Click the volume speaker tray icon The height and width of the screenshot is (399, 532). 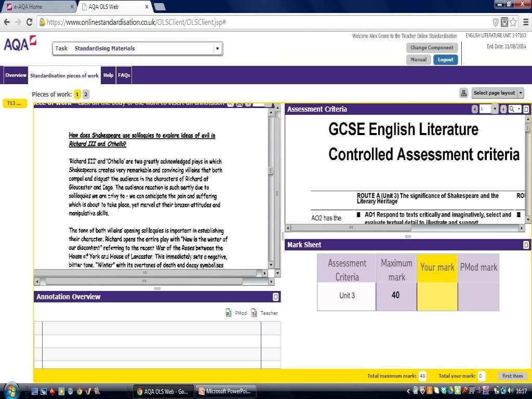(x=511, y=391)
